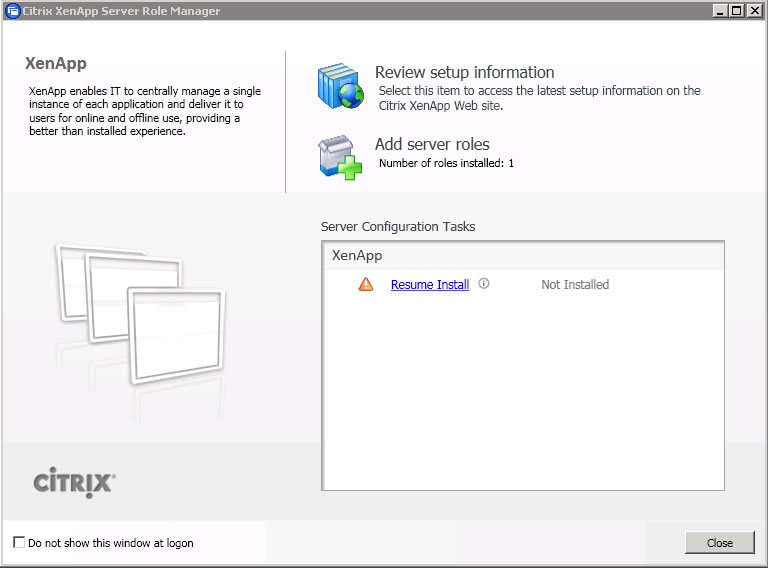Image resolution: width=768 pixels, height=568 pixels.
Task: Click the Server Configuration Tasks label
Action: click(x=398, y=227)
